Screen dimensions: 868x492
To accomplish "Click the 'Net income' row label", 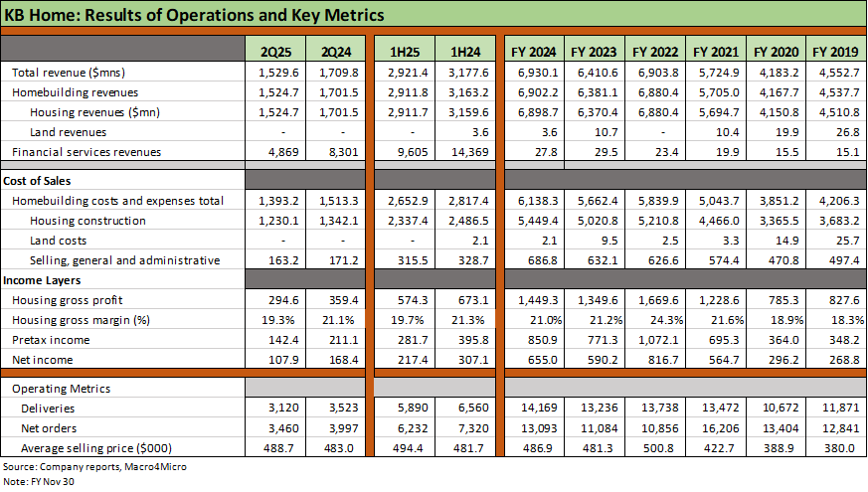I will [x=42, y=360].
